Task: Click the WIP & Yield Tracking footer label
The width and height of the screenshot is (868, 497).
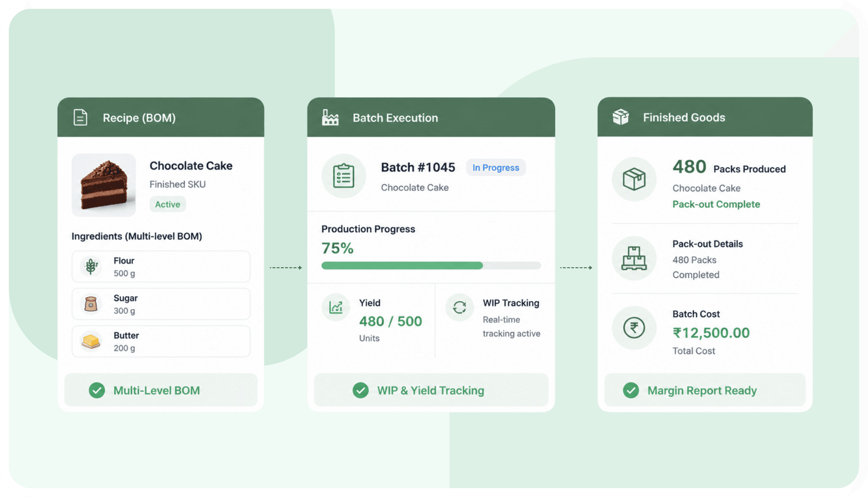Action: (x=431, y=390)
